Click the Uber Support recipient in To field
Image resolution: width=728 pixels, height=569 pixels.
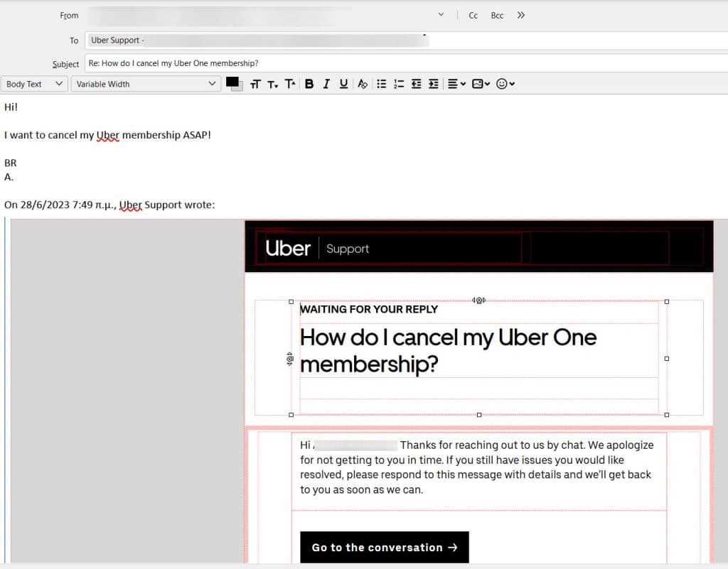click(x=258, y=40)
